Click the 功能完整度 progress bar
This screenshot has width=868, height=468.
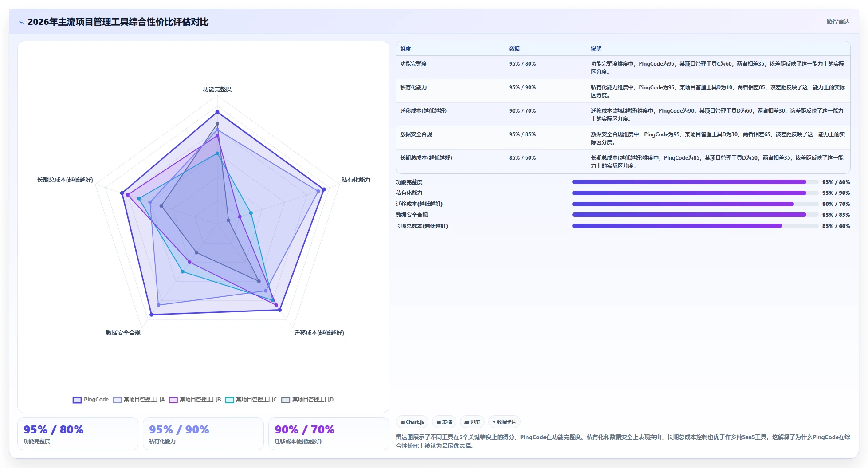point(695,182)
